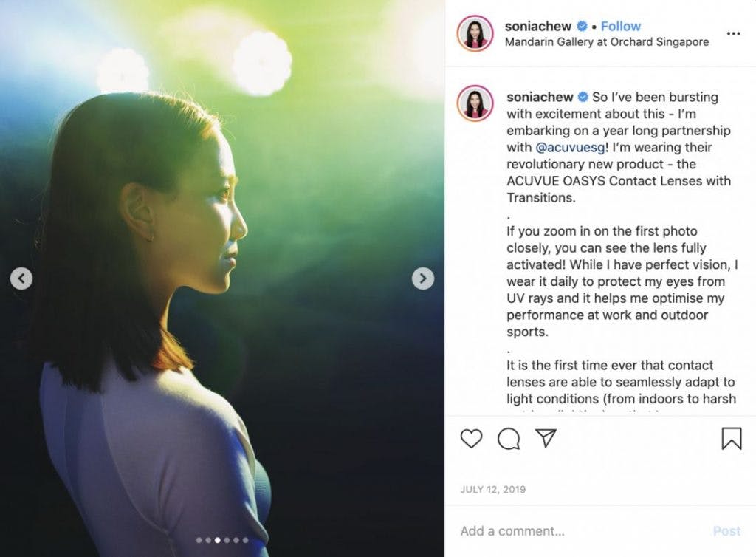Open Mandarin Gallery at Orchard Singapore location
Screen dimensions: 756x557
coord(607,42)
